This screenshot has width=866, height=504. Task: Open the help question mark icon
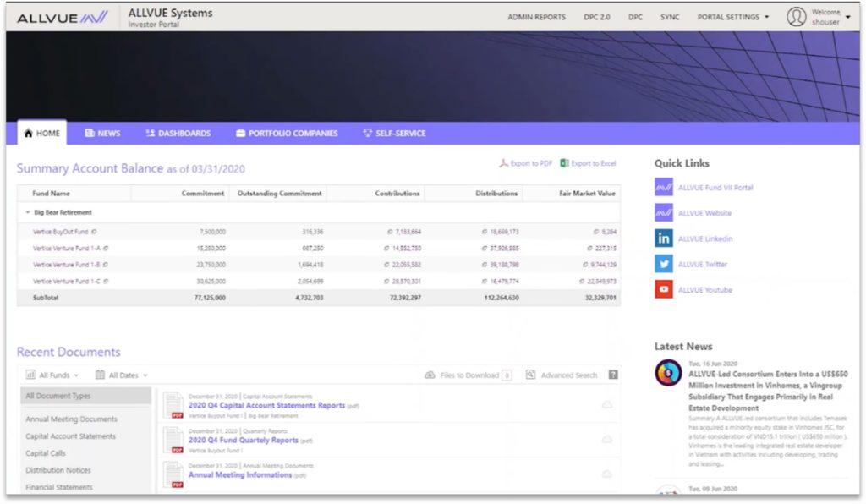[613, 375]
